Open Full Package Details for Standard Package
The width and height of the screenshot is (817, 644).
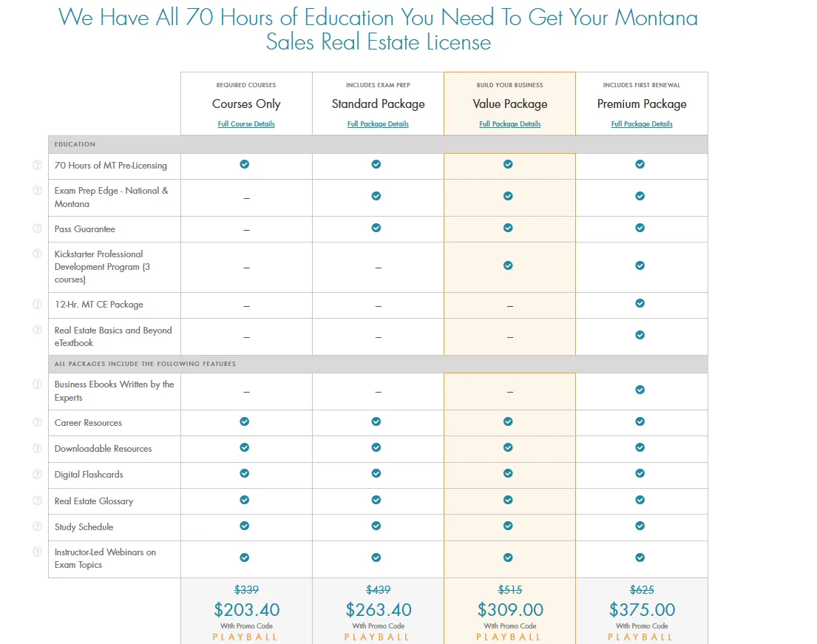coord(378,123)
